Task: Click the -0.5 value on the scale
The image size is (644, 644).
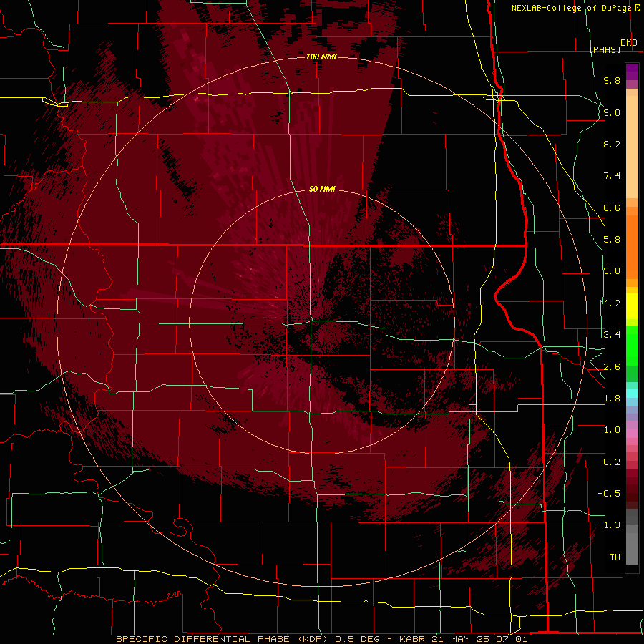Action: coord(609,494)
